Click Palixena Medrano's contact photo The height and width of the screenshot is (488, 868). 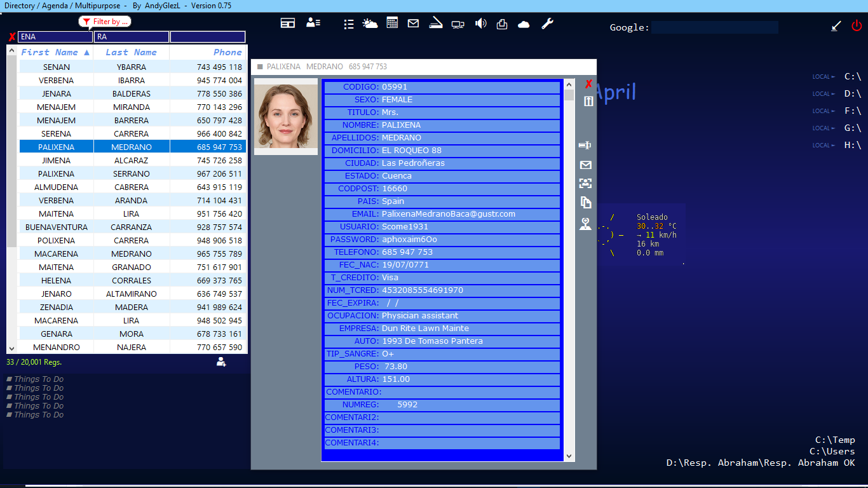click(x=285, y=116)
